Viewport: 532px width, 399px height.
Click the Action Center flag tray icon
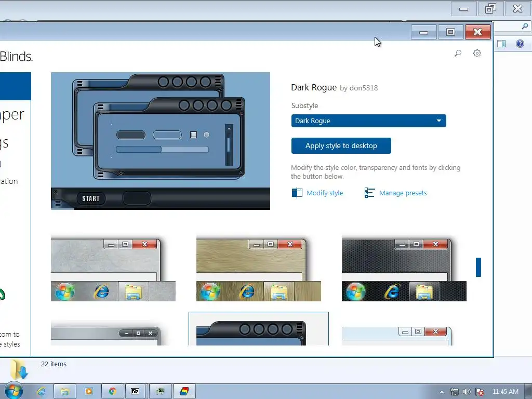click(x=480, y=392)
